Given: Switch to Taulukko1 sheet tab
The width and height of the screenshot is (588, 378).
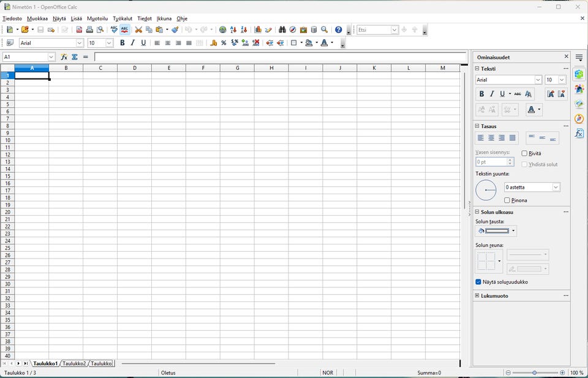Looking at the screenshot, I should [45, 363].
